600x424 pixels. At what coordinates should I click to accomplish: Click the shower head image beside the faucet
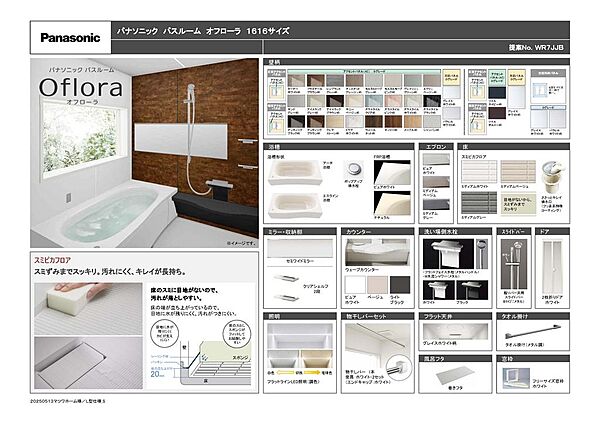coord(482,254)
